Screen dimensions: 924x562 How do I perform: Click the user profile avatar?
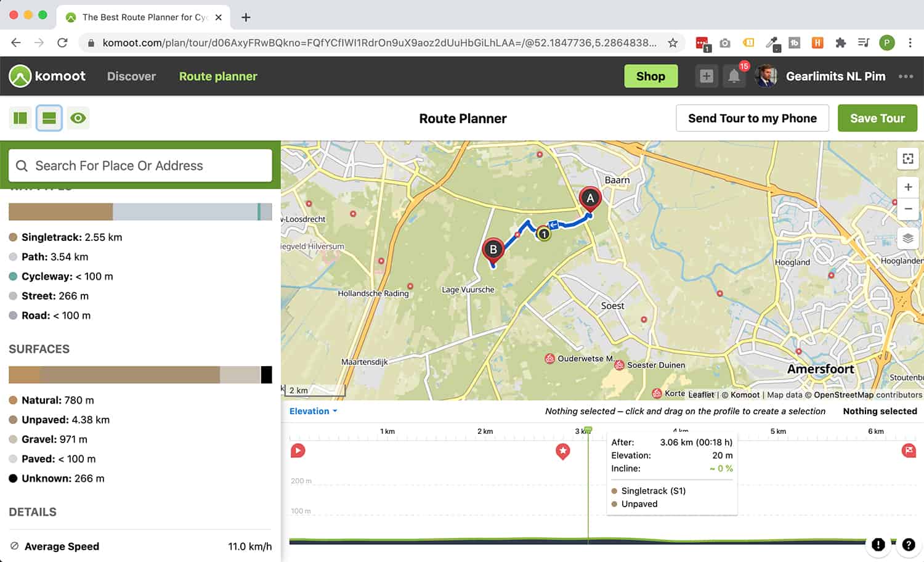tap(766, 76)
